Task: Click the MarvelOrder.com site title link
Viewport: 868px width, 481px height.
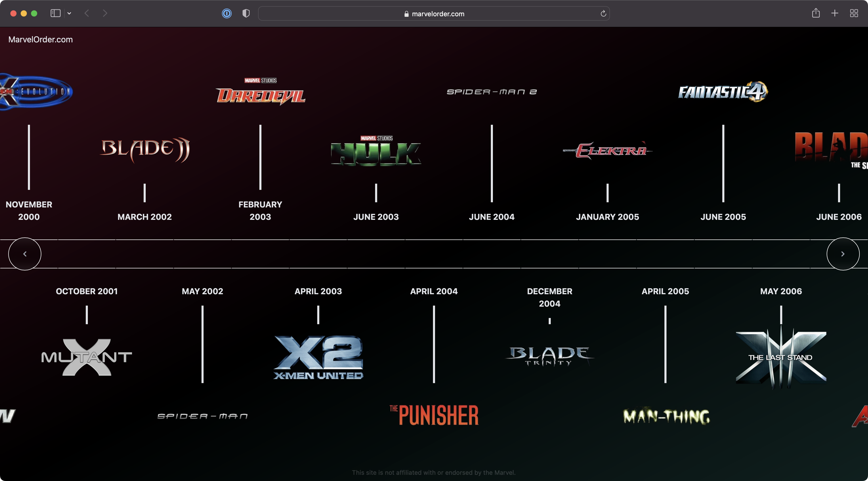Action: [41, 40]
